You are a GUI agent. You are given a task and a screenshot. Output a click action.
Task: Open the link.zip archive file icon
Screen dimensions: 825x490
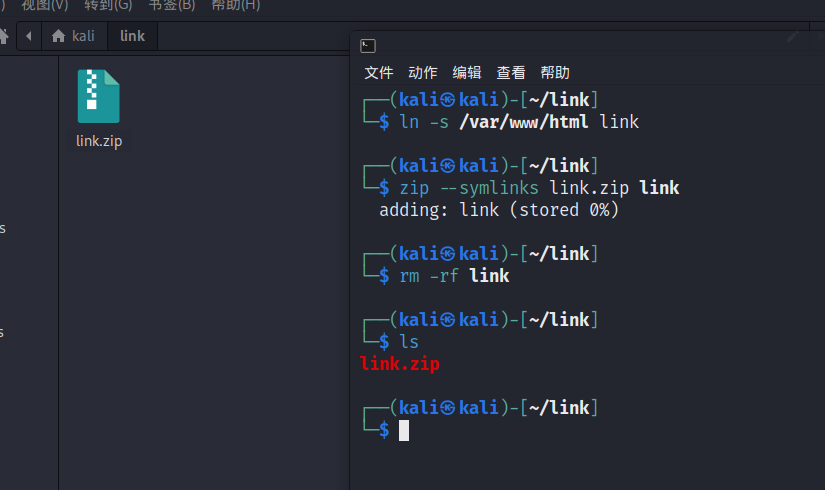pyautogui.click(x=99, y=96)
